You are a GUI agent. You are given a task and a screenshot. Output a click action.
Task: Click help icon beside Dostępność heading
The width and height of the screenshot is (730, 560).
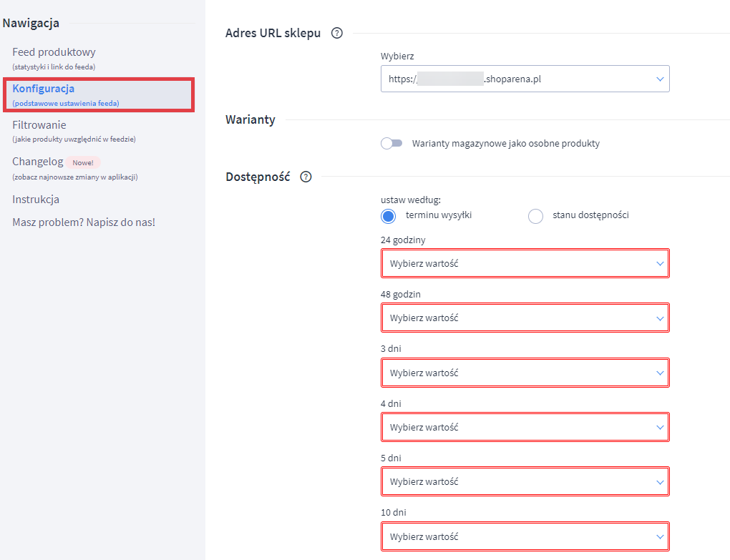point(306,177)
